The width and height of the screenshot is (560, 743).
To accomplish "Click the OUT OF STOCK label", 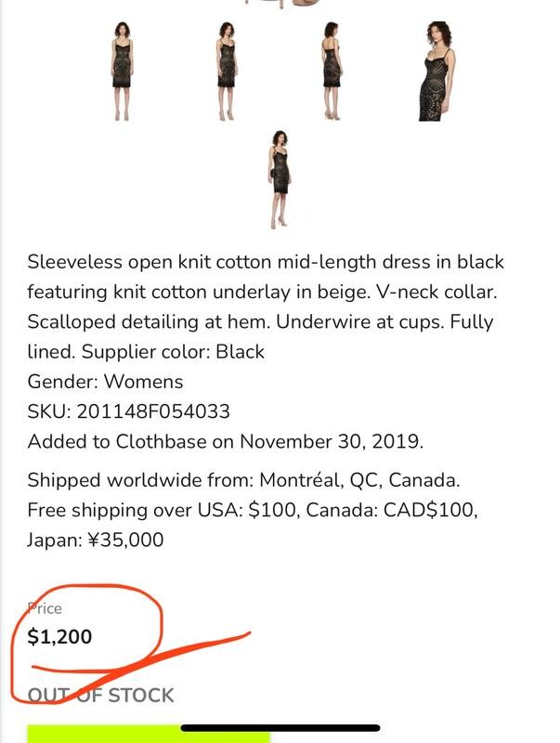I will [101, 695].
